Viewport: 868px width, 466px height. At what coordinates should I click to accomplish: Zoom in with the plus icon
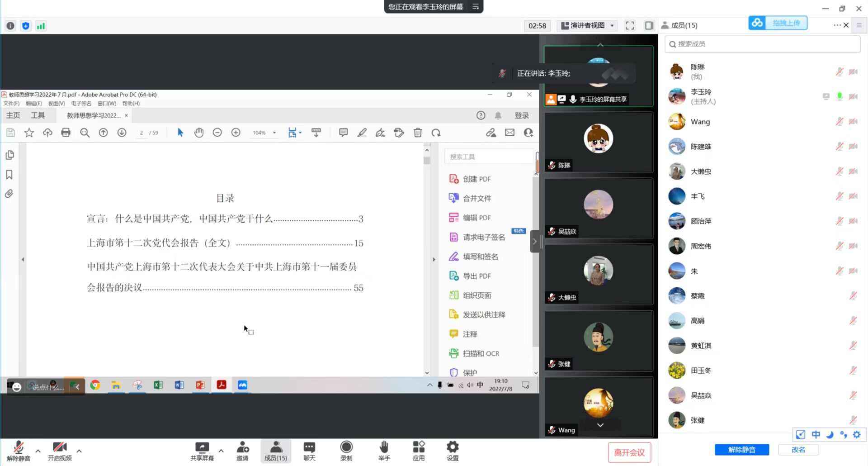[236, 133]
